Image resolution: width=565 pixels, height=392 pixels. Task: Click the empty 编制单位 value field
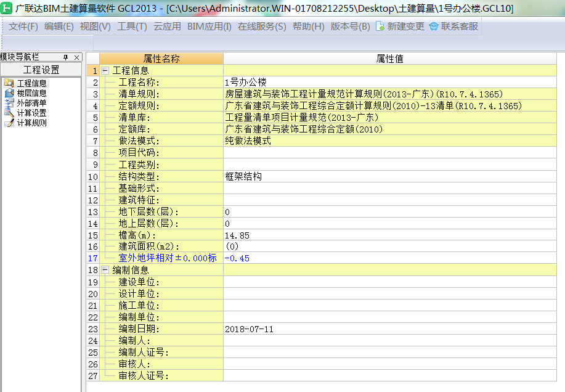tap(390, 317)
